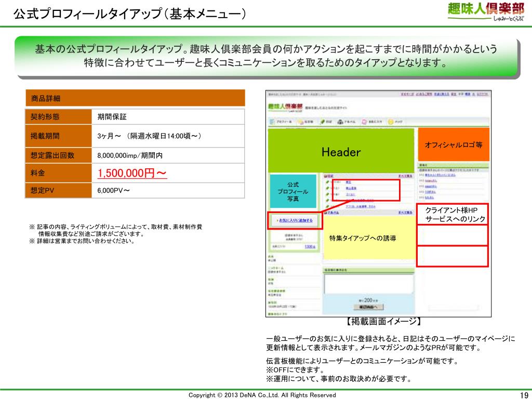Viewport: 532px width, 399px height.
Task: Select the orange オフィシャルロゴ等 box
Action: [454, 144]
